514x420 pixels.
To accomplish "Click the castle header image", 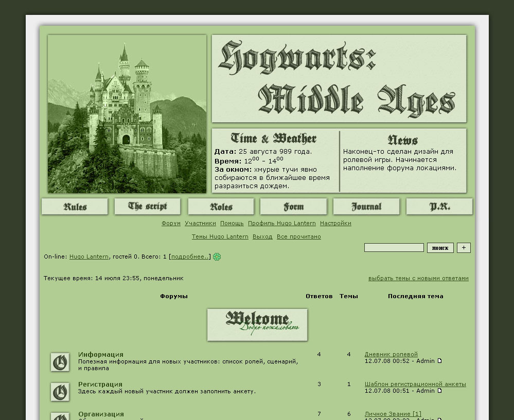I will pyautogui.click(x=127, y=114).
